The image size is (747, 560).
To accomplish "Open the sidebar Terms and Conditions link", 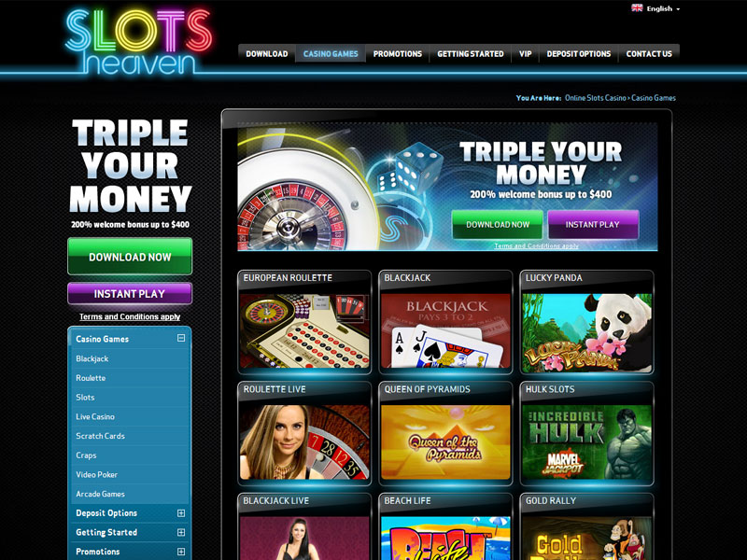I will pos(130,316).
